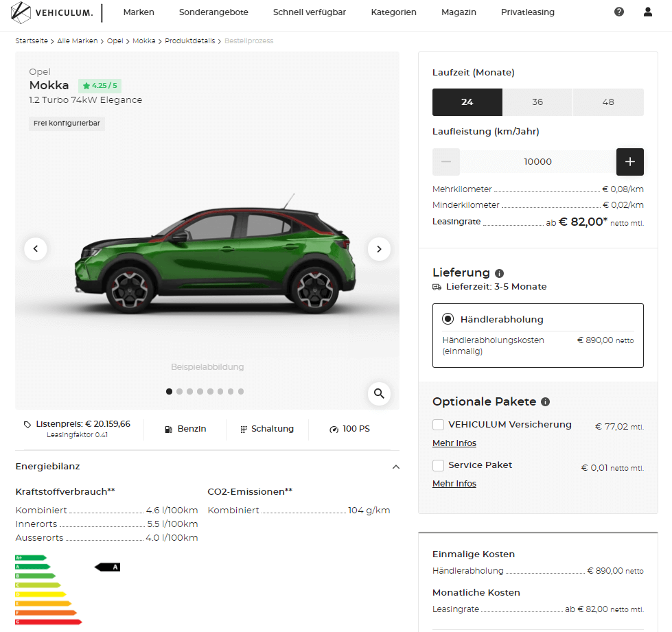Screen dimensions: 672x632
Task: Click the Lieferung info icon
Action: click(499, 273)
